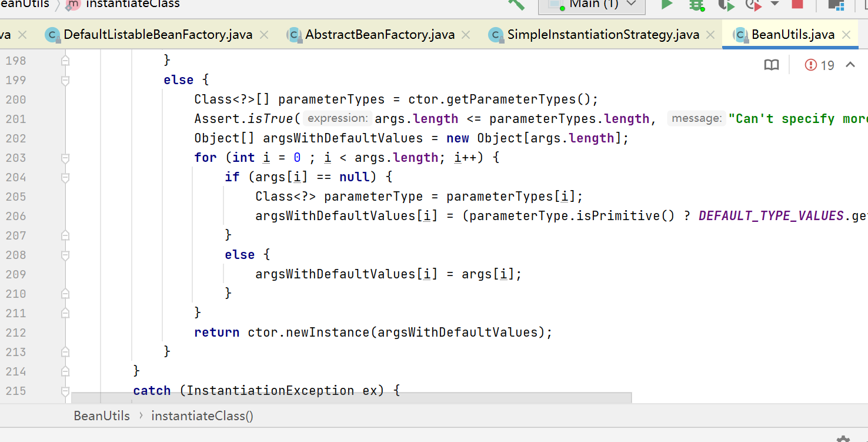Click fold end marker at line 210
Viewport: 868px width, 442px height.
click(x=65, y=294)
